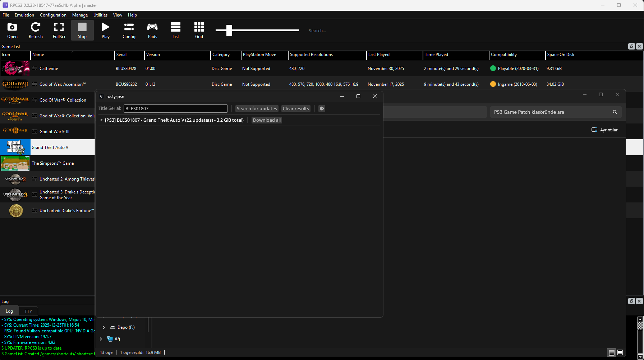Select details view icon in the Explorer status bar
Image resolution: width=644 pixels, height=360 pixels.
pyautogui.click(x=612, y=353)
